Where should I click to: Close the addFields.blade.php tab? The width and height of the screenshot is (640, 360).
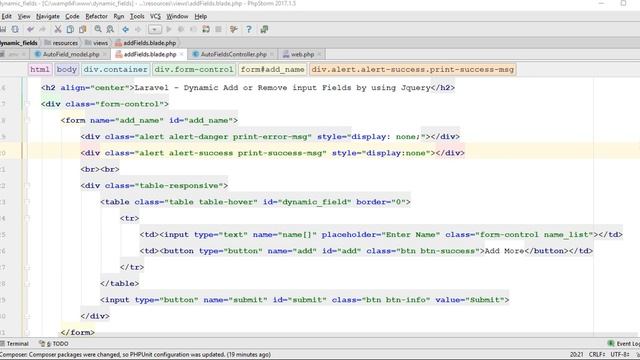pos(182,54)
